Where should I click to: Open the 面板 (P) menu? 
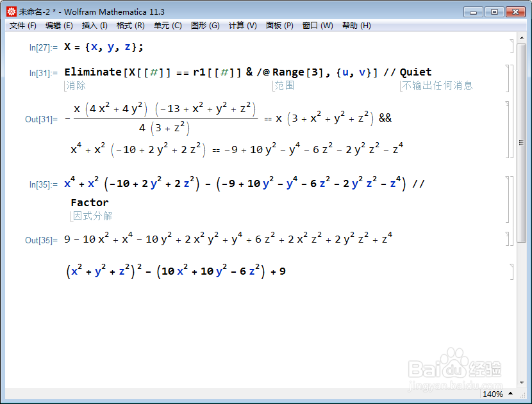pyautogui.click(x=279, y=26)
